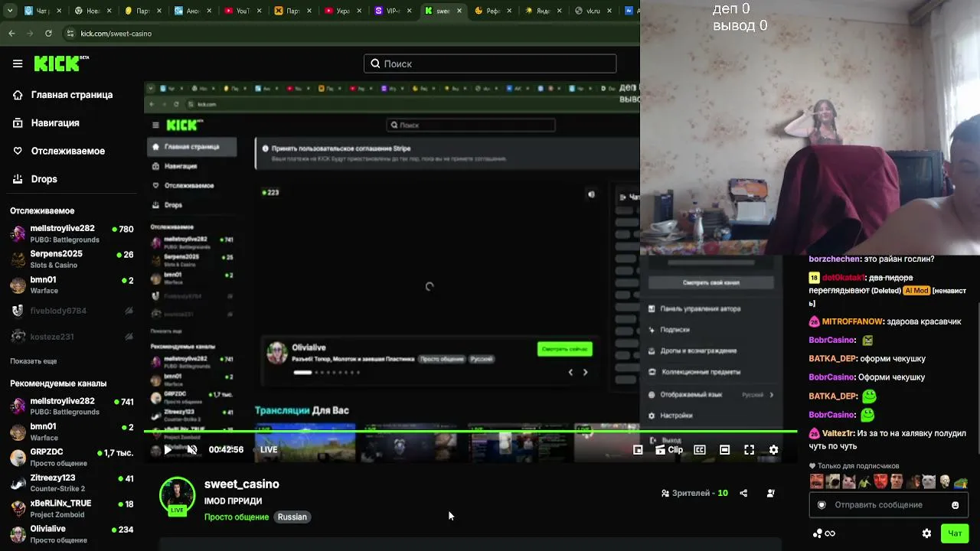Open the site info icon in address bar
This screenshot has width=980, height=551.
70,34
